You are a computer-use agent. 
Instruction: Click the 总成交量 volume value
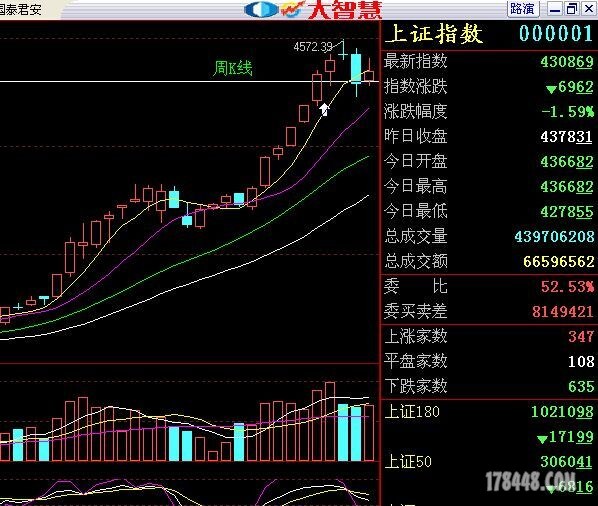click(x=554, y=237)
